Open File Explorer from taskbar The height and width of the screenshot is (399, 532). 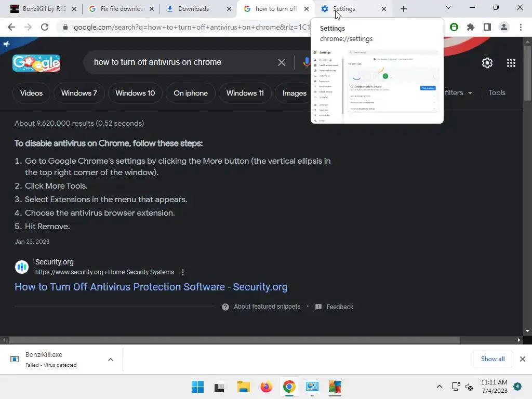pos(243,387)
